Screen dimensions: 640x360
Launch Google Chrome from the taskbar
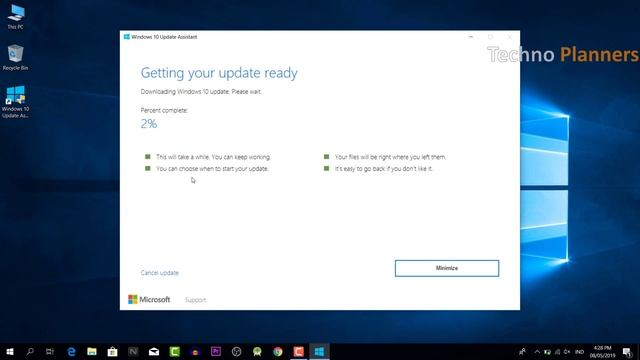click(278, 351)
